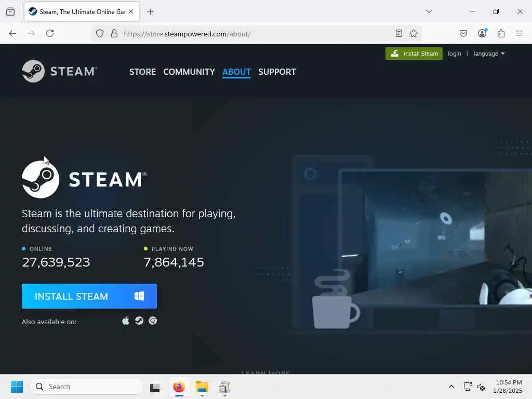This screenshot has width=532, height=399.
Task: Open the list all tabs chevron
Action: click(429, 11)
